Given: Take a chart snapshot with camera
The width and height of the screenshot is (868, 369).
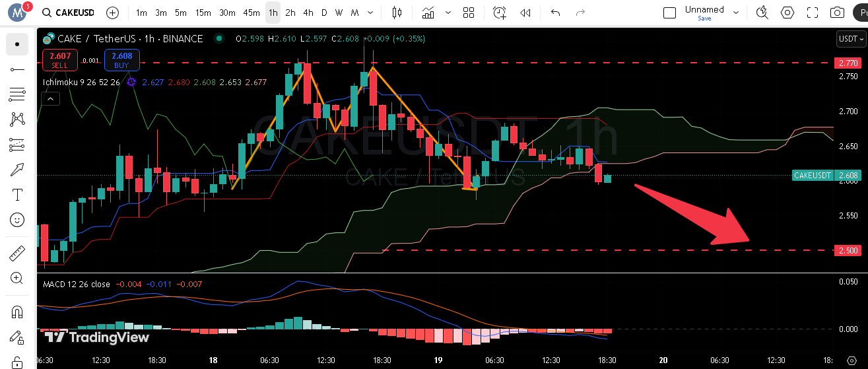Looking at the screenshot, I should pyautogui.click(x=838, y=13).
